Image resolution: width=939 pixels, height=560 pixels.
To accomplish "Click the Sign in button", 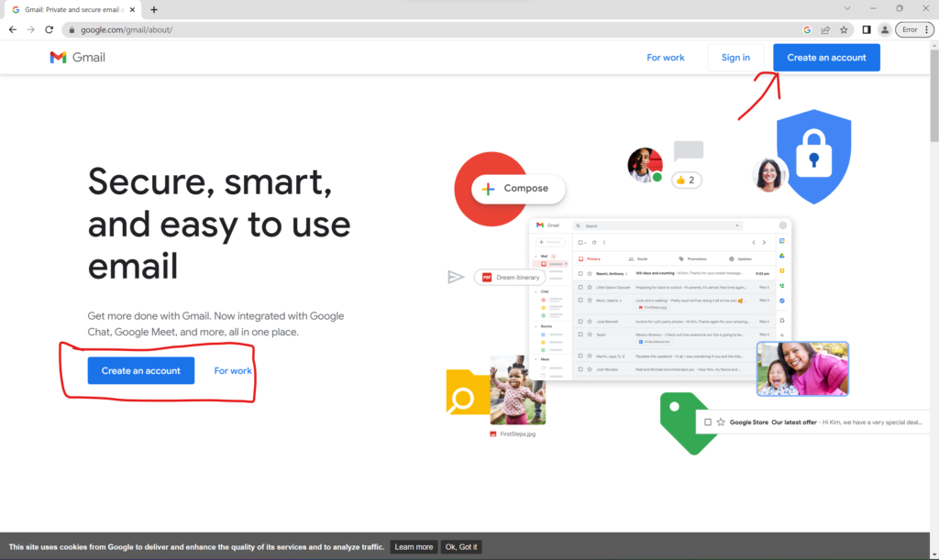I will (735, 58).
